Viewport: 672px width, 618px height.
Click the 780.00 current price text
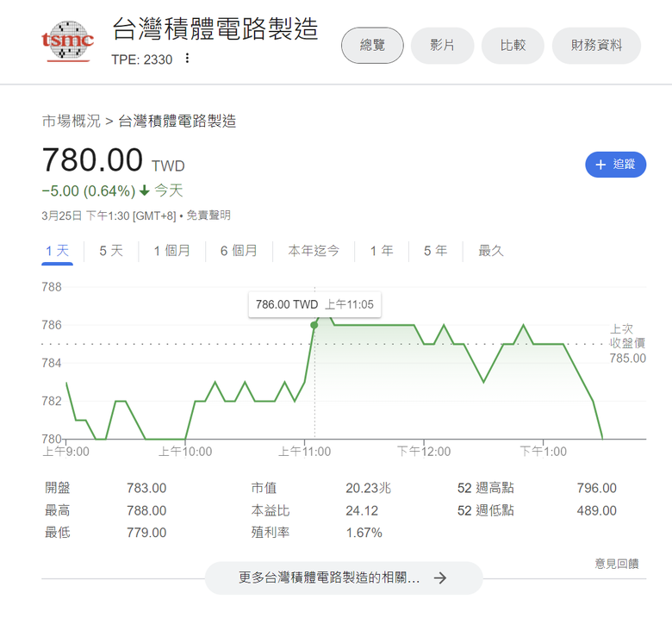click(92, 160)
